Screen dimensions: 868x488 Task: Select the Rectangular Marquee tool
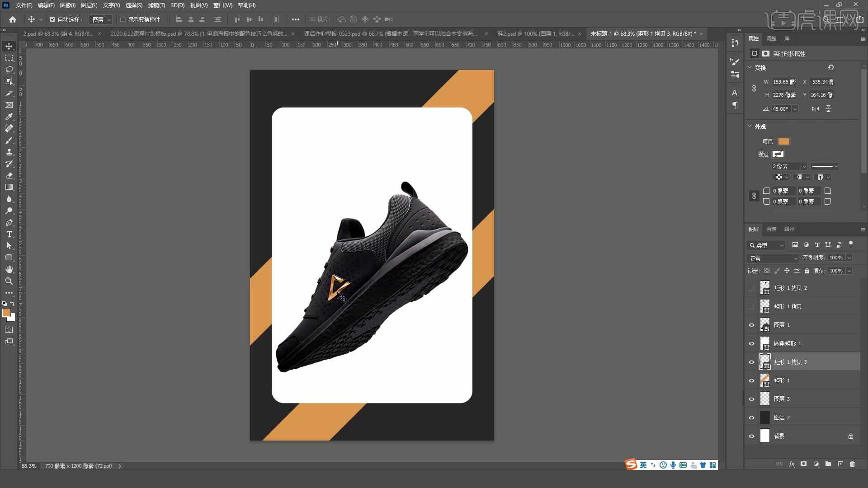pos(9,58)
